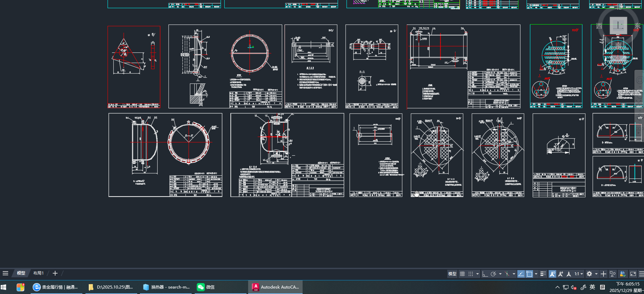Show hidden system tray icons chevron
This screenshot has width=644, height=294.
pos(557,287)
